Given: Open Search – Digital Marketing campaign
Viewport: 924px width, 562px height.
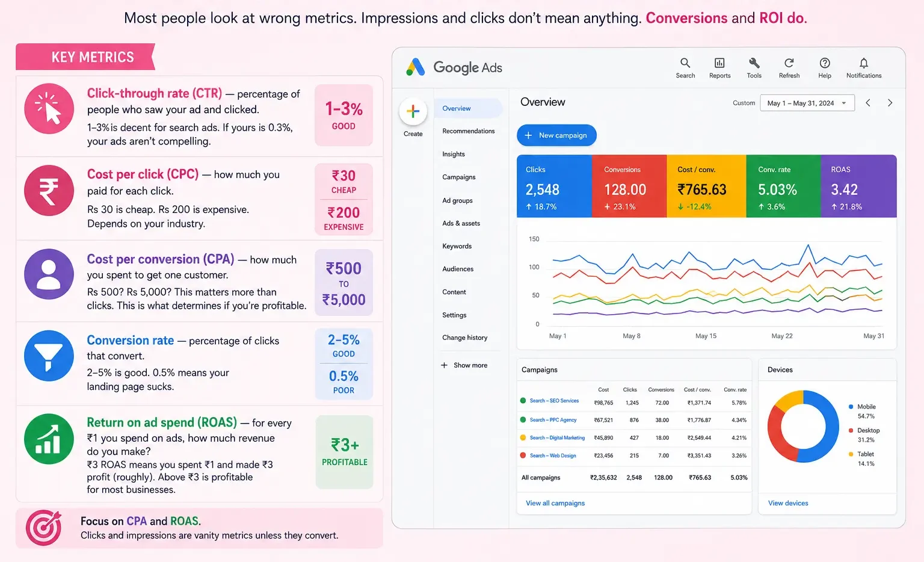Looking at the screenshot, I should click(557, 438).
